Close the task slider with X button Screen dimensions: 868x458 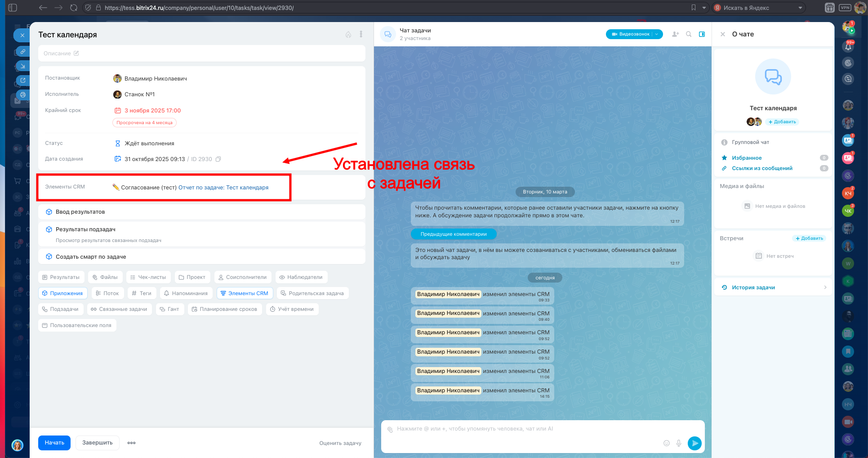(x=22, y=35)
